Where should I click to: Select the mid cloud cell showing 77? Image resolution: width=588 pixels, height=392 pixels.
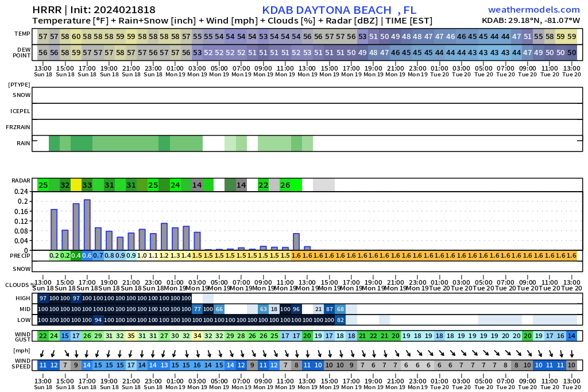198,309
